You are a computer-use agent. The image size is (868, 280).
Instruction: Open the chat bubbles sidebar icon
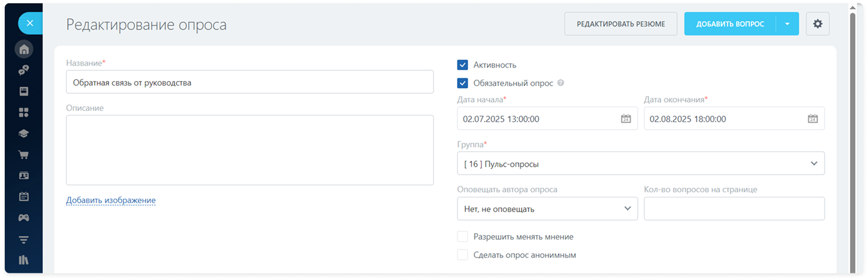click(x=24, y=70)
